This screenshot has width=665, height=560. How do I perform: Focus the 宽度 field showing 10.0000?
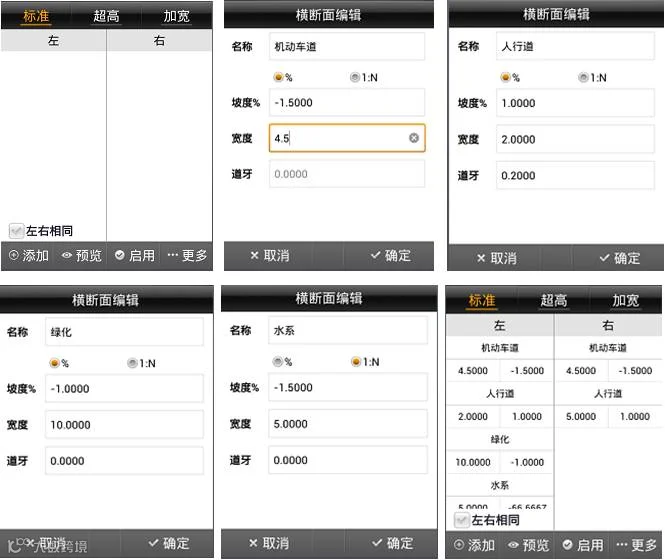coord(124,425)
